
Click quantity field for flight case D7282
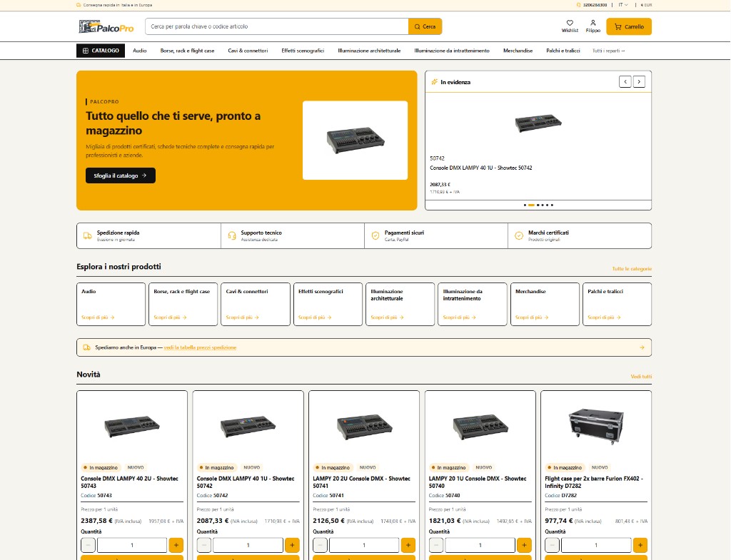[596, 545]
